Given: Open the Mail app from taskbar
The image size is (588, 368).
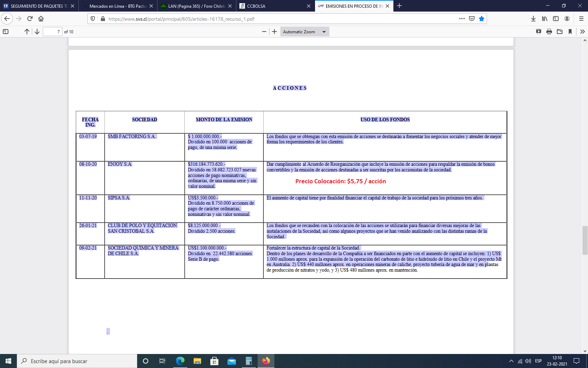Looking at the screenshot, I should click(232, 361).
